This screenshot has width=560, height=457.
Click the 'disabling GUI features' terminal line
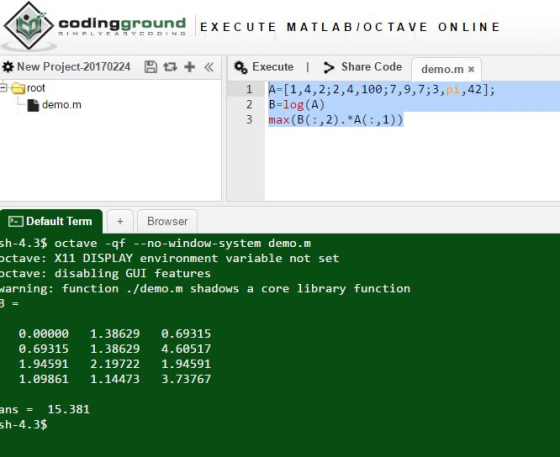105,273
